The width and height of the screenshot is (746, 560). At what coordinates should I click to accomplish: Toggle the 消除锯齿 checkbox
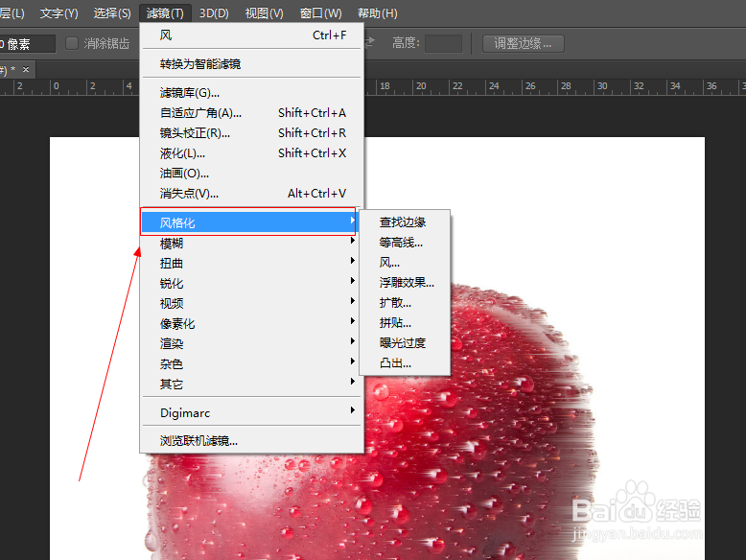pos(72,43)
